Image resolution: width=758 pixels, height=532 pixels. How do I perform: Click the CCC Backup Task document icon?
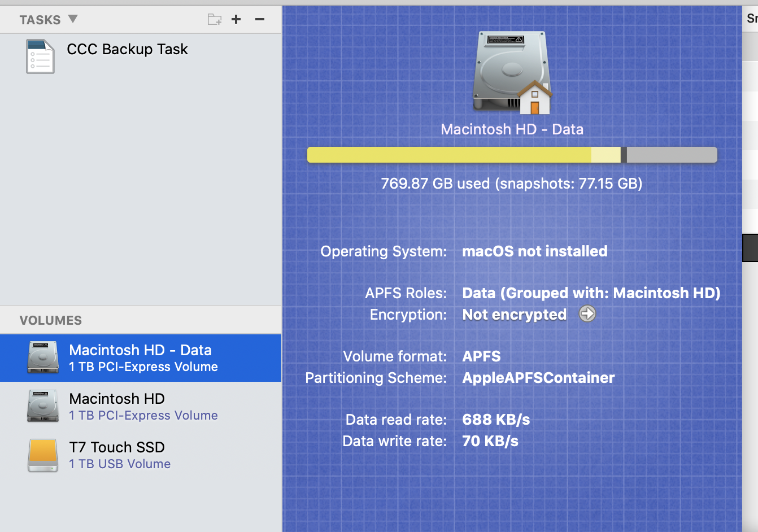[x=40, y=56]
